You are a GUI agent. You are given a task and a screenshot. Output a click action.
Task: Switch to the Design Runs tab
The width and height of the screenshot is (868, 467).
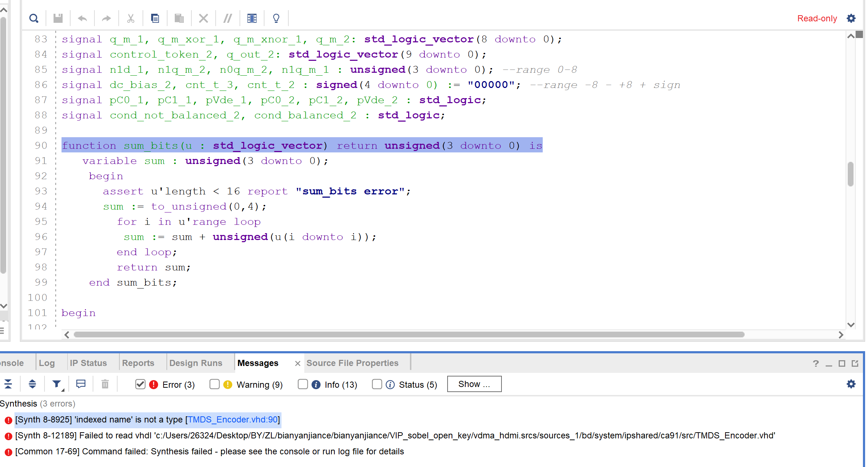pyautogui.click(x=195, y=363)
